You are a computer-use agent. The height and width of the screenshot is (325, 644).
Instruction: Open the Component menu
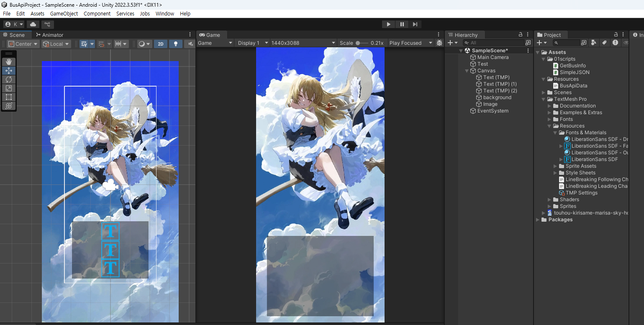click(x=97, y=13)
